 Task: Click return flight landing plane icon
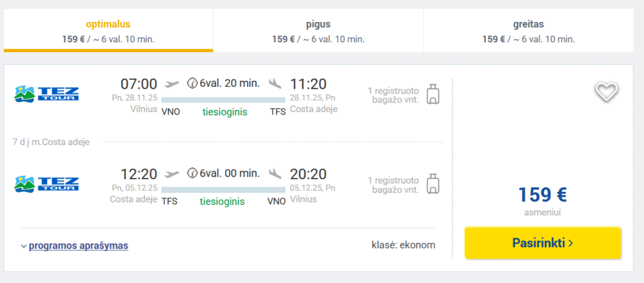(x=275, y=173)
